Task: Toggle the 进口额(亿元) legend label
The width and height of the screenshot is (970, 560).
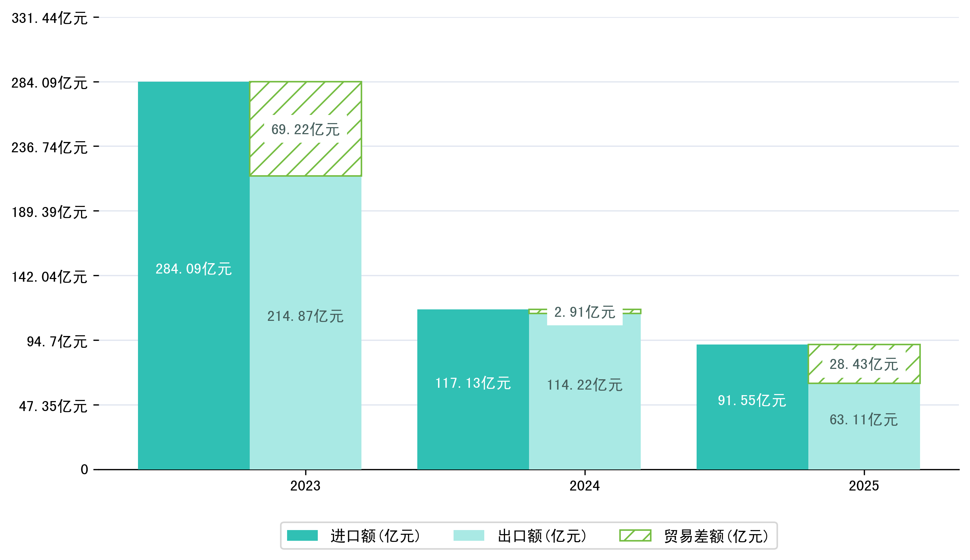Action: (375, 536)
